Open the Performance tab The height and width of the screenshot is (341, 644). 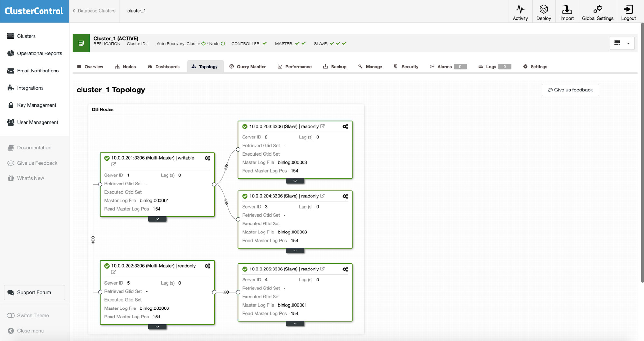coord(294,67)
